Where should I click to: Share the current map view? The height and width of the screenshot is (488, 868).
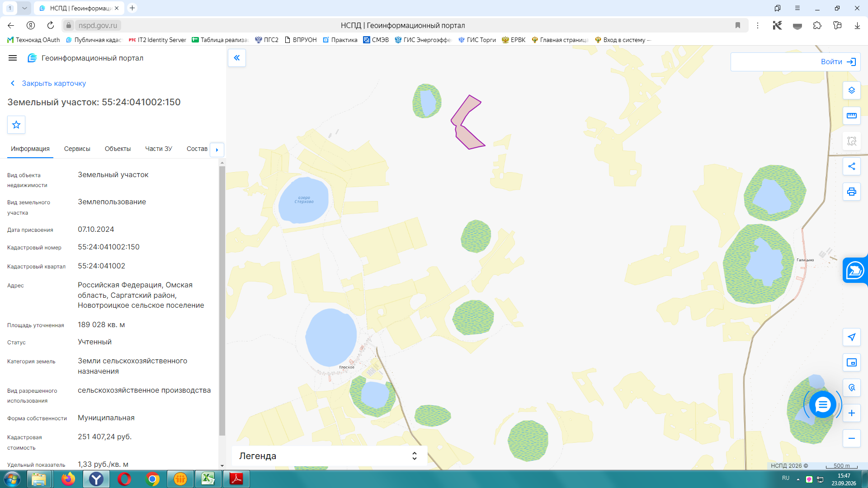[x=852, y=166]
